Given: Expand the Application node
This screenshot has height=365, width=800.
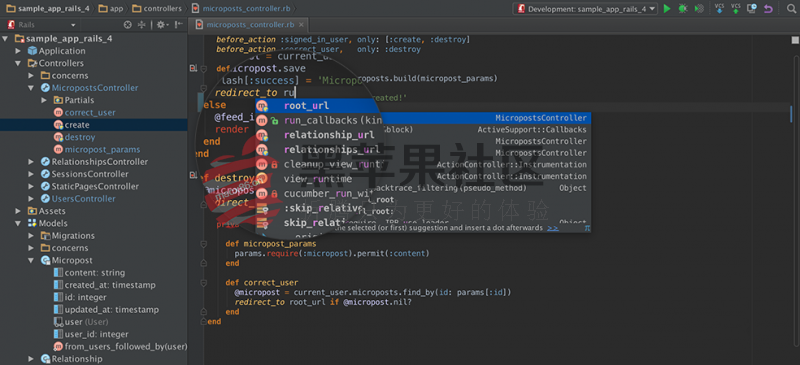Looking at the screenshot, I should [x=18, y=51].
